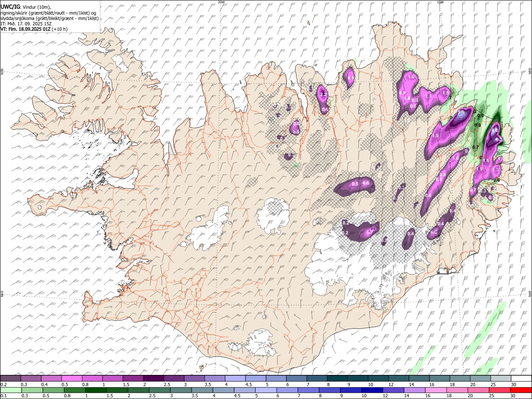
Task: Click the '4.5' label in the upper legend row
Action: coord(249,384)
